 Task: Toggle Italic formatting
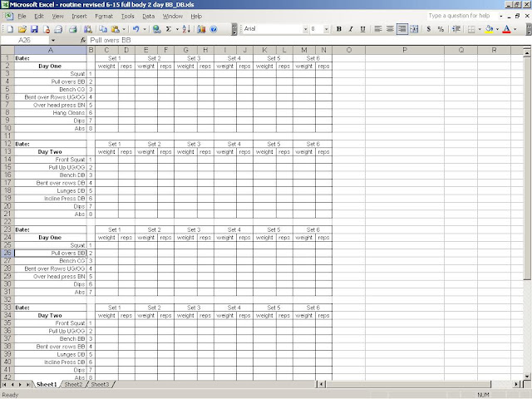point(351,29)
